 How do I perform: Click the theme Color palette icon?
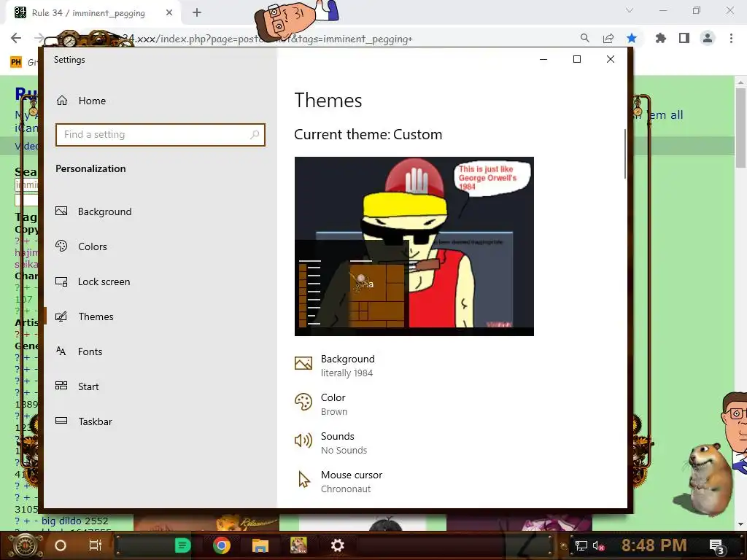click(x=303, y=402)
